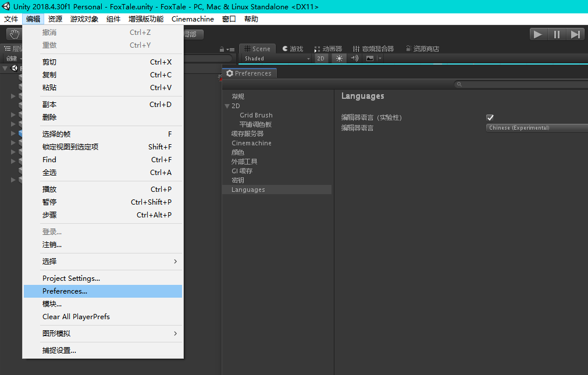This screenshot has width=588, height=375.
Task: Open Preferences... menu entry
Action: click(103, 291)
